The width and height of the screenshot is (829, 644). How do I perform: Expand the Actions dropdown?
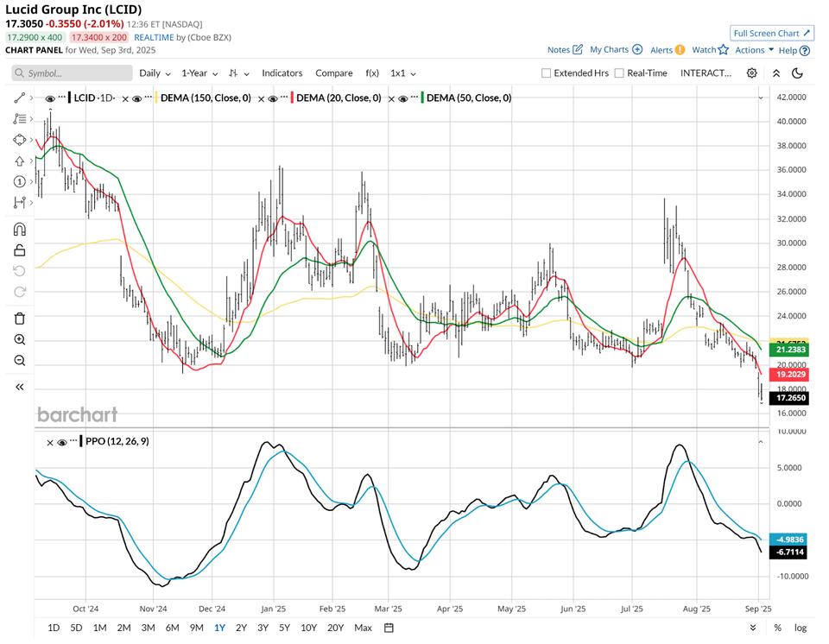[755, 50]
